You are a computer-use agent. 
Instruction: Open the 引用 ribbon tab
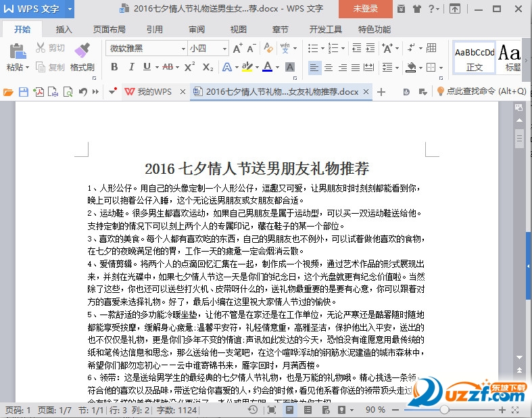[154, 30]
